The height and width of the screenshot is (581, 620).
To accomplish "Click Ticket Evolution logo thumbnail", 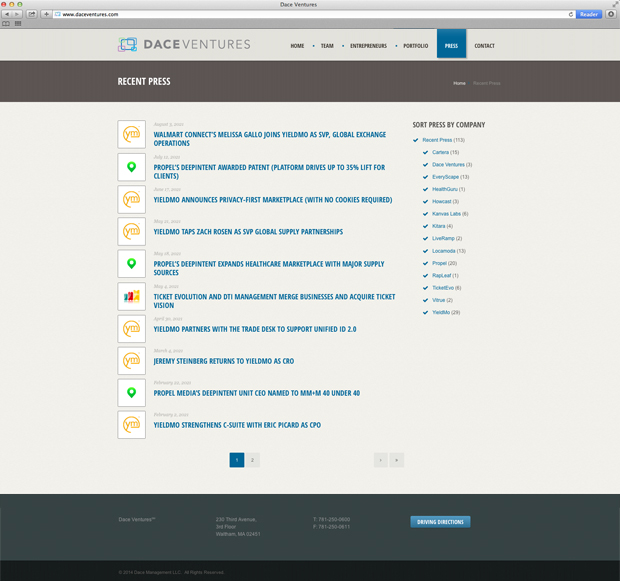I will click(x=132, y=296).
